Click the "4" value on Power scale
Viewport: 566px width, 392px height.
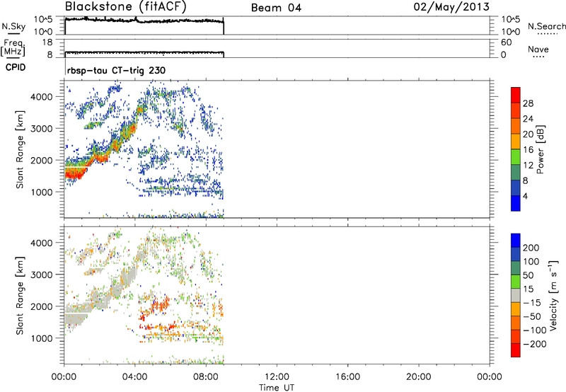pos(525,196)
